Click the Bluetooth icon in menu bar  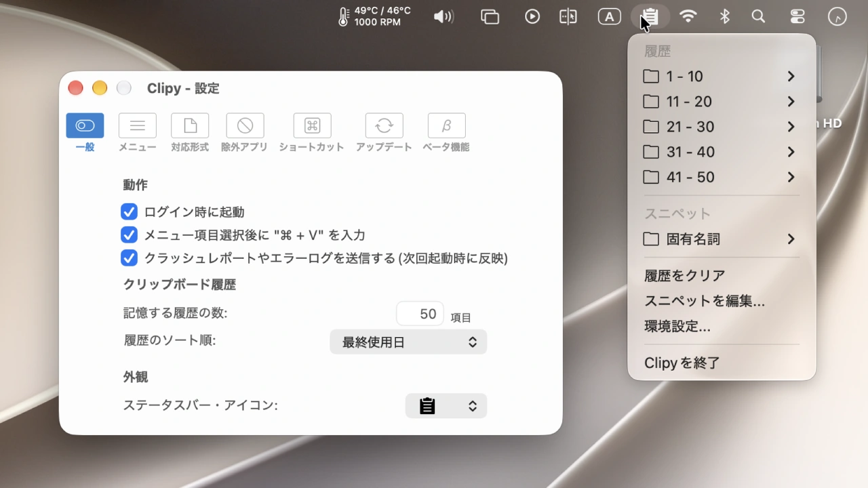[725, 16]
